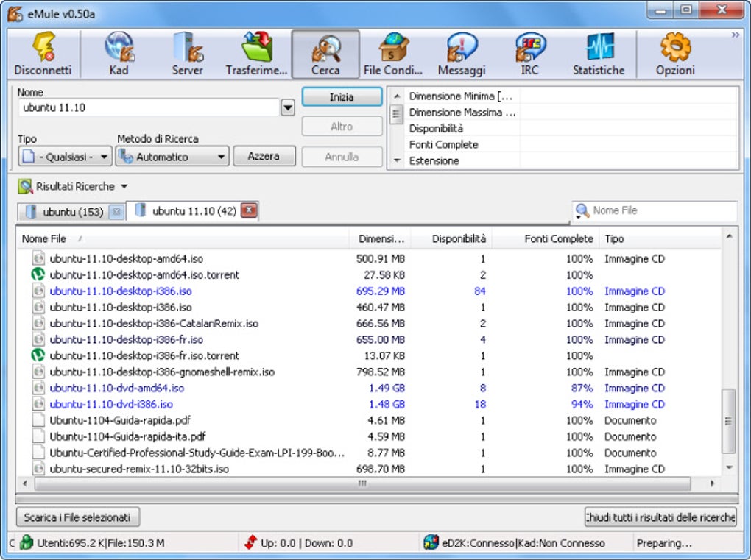
Task: Open the File Condivisi toolbar icon
Action: [393, 46]
